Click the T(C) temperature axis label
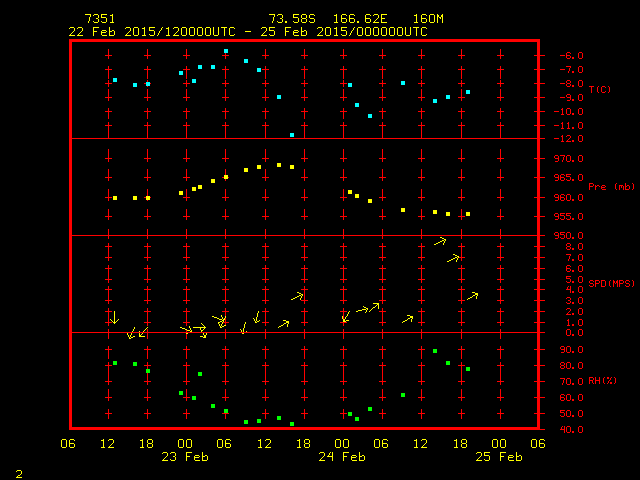Viewport: 640px width, 480px height. click(599, 89)
